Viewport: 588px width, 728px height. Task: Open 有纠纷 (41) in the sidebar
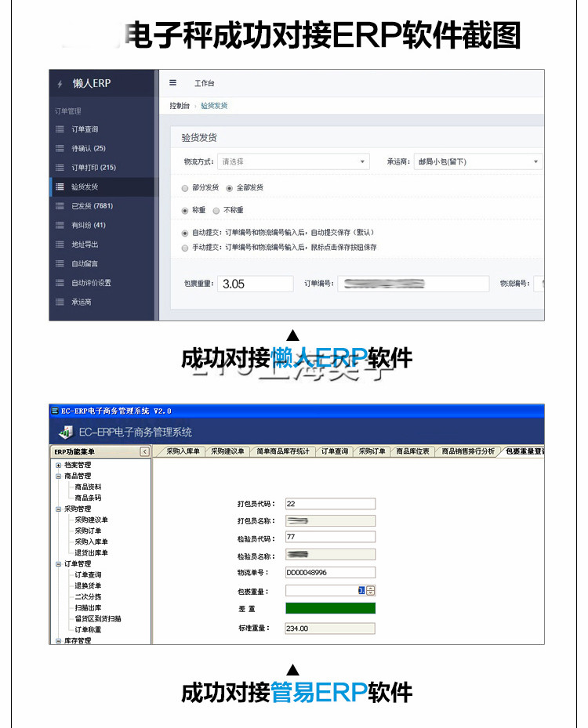click(89, 225)
